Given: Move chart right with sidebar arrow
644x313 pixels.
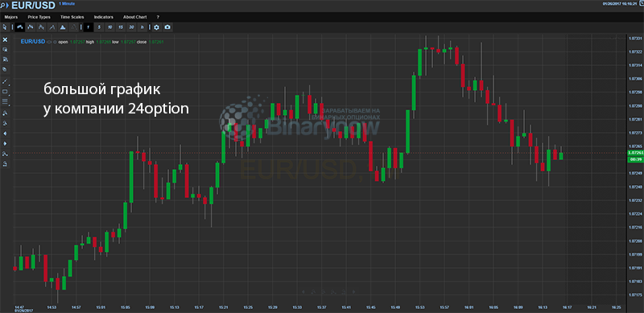Looking at the screenshot, I should coord(5,143).
